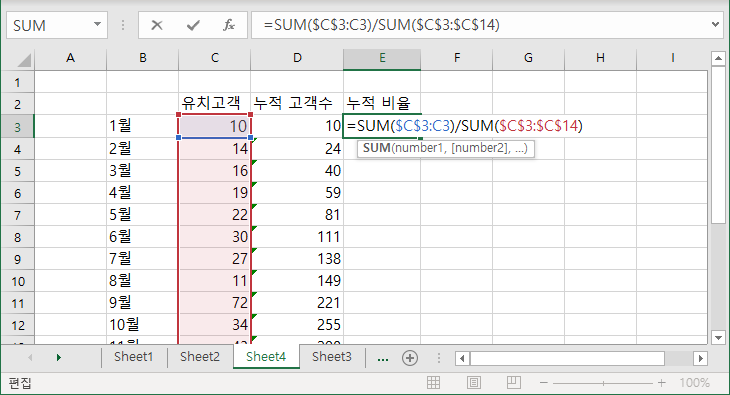Select the 5월 cell

[x=142, y=214]
